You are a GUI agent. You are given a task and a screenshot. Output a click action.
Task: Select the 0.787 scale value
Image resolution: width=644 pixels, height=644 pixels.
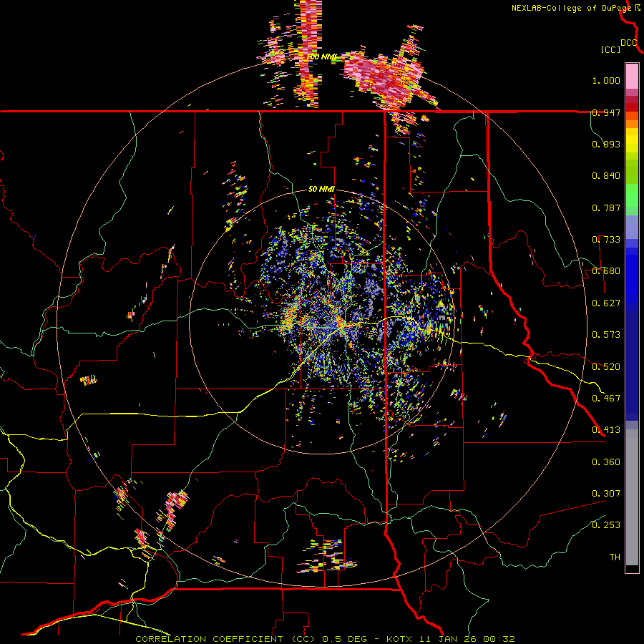606,208
